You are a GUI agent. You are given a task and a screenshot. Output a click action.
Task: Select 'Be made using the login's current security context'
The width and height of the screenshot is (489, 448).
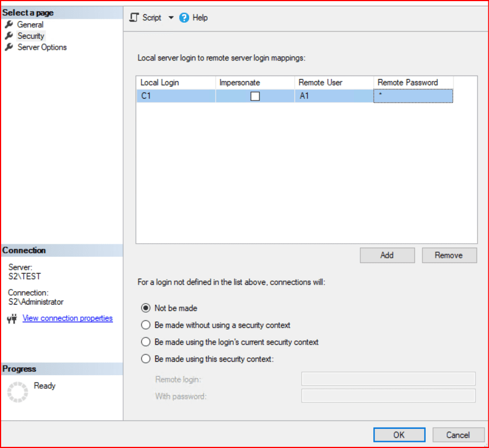tap(146, 342)
